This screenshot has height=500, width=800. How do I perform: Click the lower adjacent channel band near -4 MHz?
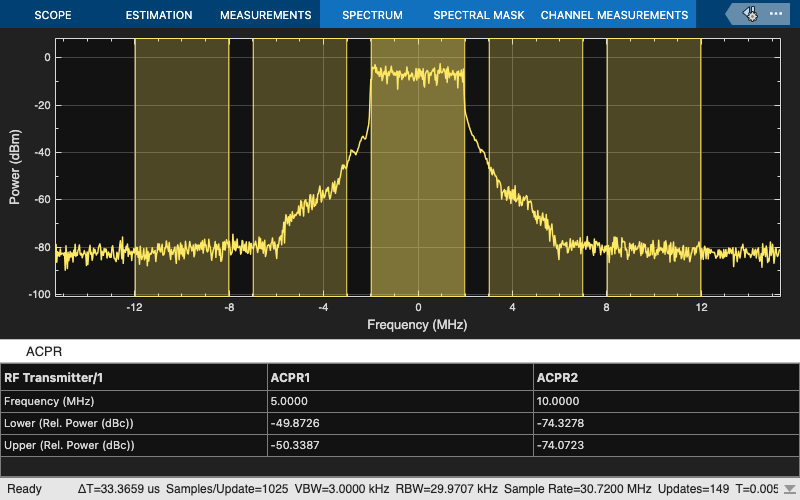(300, 167)
